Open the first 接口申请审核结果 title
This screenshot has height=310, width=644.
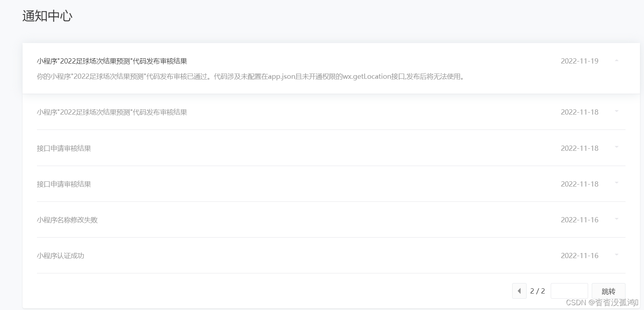(64, 148)
